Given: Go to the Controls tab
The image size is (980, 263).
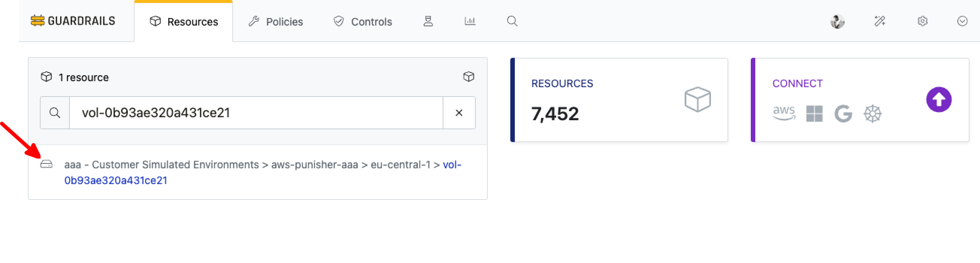Looking at the screenshot, I should [363, 22].
